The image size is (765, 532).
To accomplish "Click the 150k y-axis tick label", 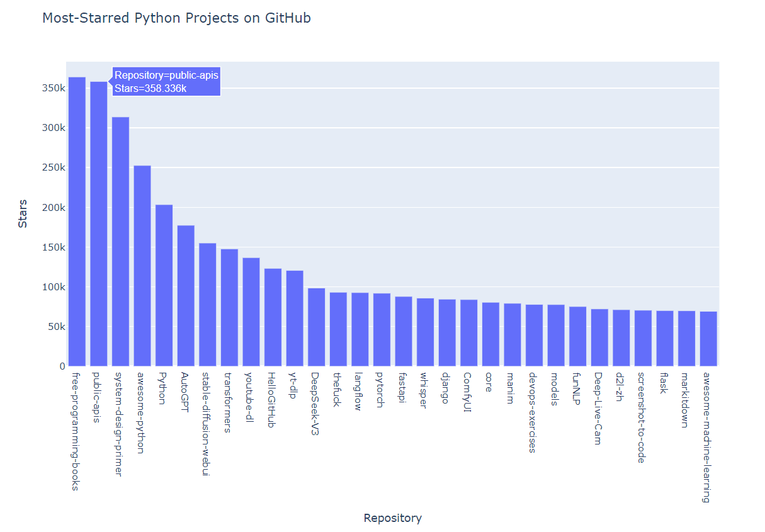I will [54, 247].
